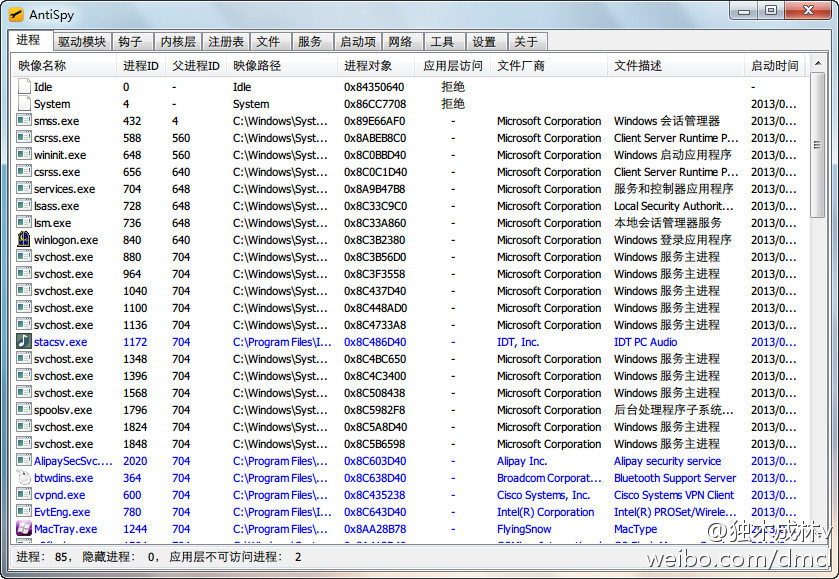839x579 pixels.
Task: Sort by the 进程ID column header
Action: [140, 66]
